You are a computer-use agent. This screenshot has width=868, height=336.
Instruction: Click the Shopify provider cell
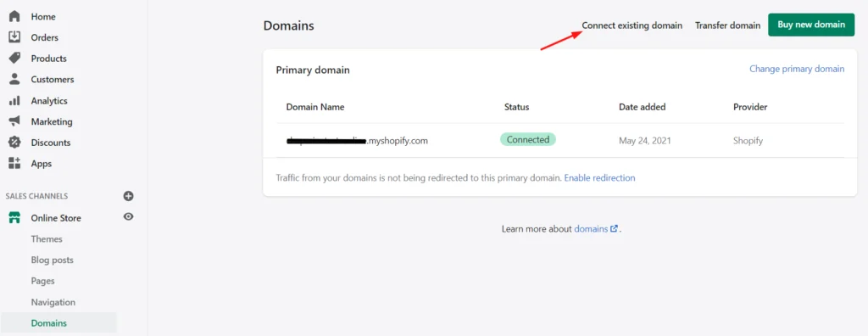click(748, 141)
